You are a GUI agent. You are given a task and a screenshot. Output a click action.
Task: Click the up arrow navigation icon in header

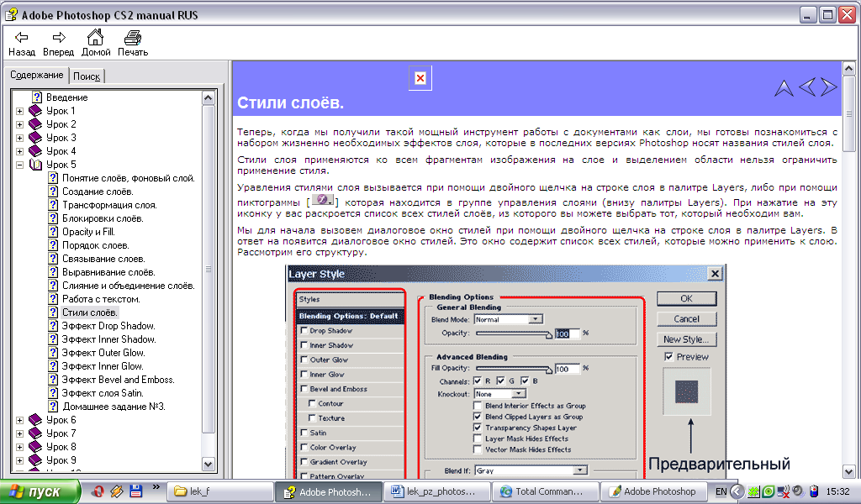coord(784,87)
